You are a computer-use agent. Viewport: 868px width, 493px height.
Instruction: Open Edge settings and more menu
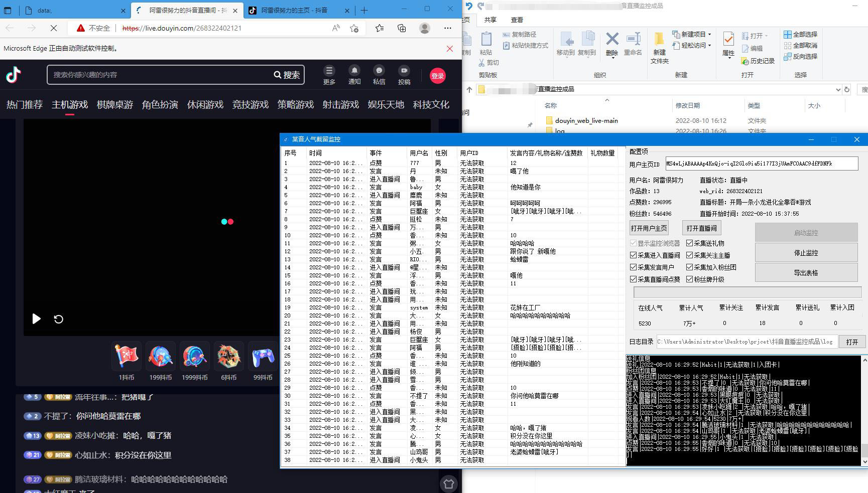tap(448, 28)
